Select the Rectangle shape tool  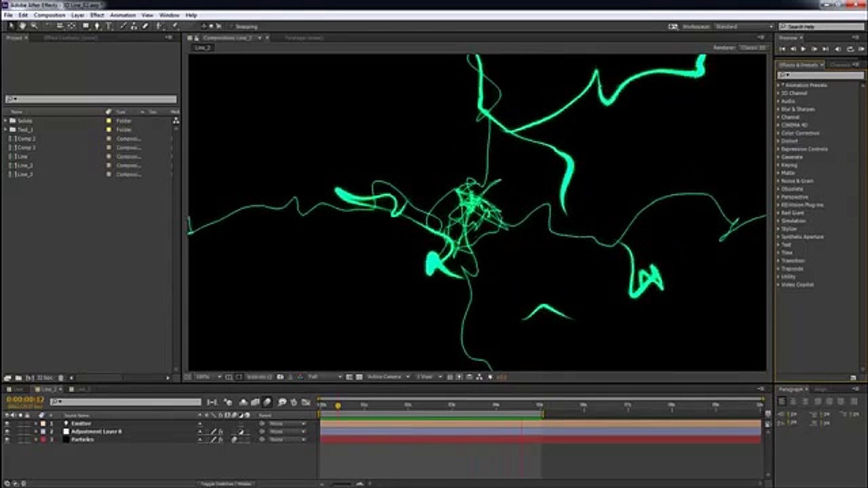tap(85, 26)
